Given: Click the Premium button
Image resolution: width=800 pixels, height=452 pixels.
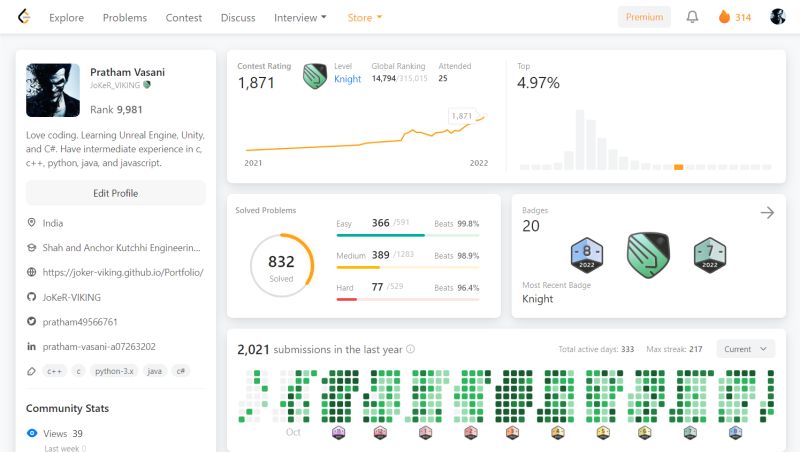Looking at the screenshot, I should click(644, 17).
